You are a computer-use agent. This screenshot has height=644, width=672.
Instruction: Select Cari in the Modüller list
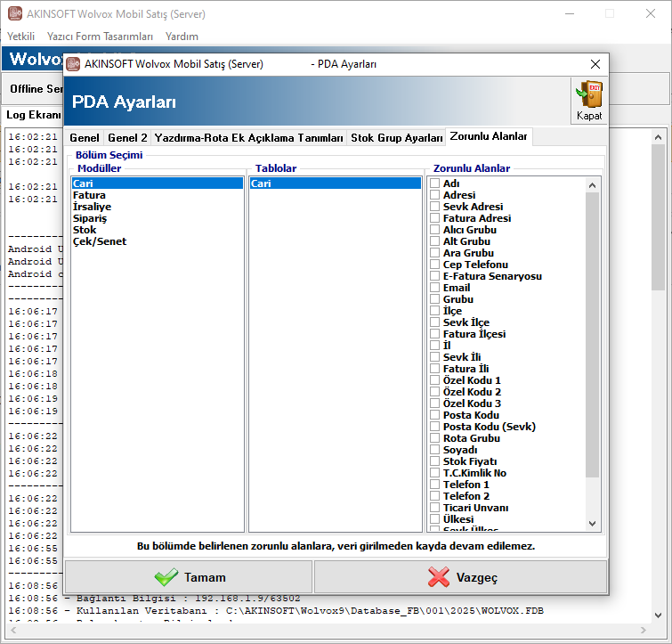(158, 183)
